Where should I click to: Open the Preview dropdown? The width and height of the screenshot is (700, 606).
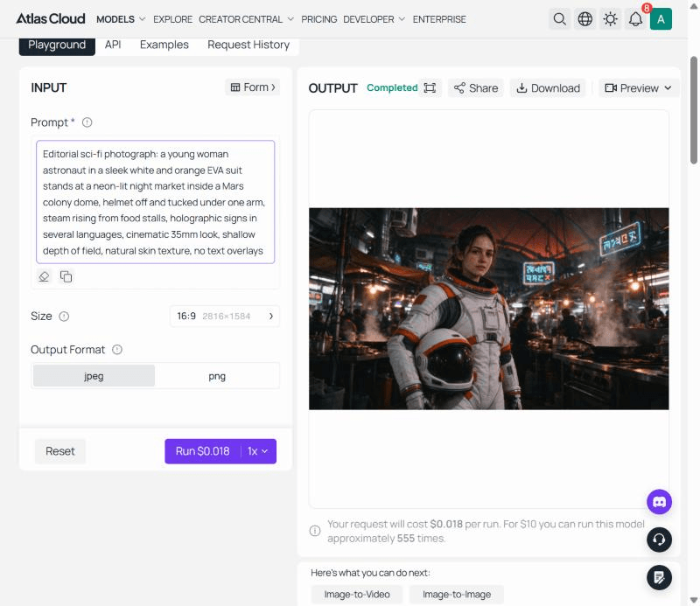pos(639,88)
